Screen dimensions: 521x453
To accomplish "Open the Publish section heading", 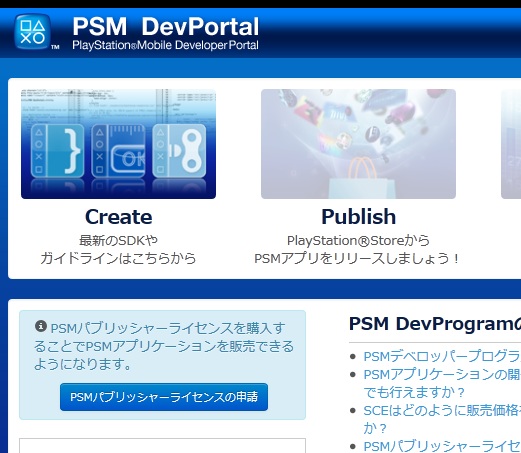I will tap(359, 217).
